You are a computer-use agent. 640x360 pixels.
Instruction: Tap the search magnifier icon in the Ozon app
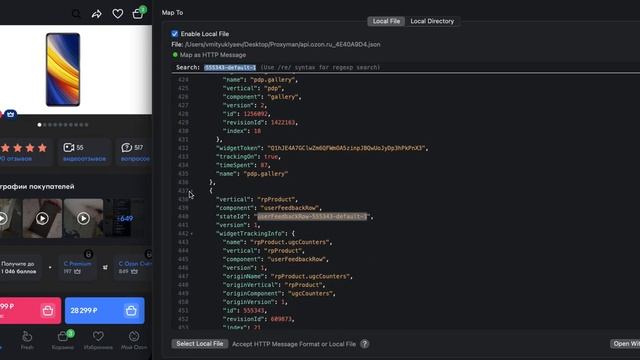point(76,14)
